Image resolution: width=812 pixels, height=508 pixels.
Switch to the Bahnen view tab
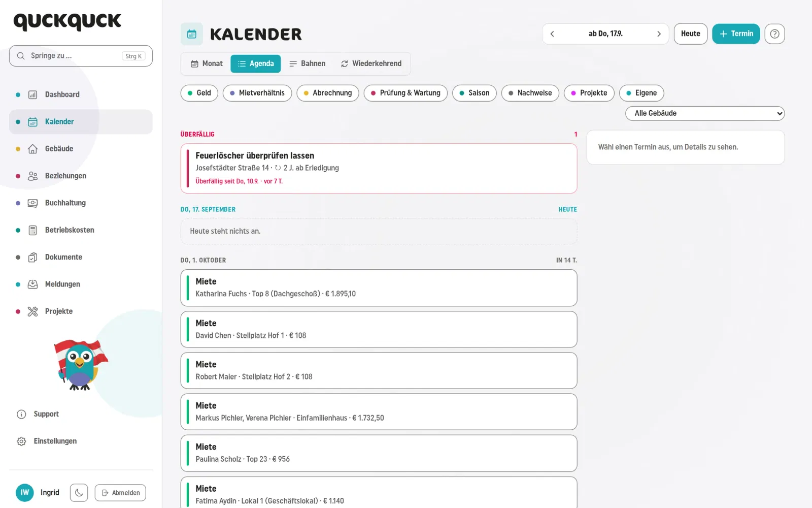[307, 63]
